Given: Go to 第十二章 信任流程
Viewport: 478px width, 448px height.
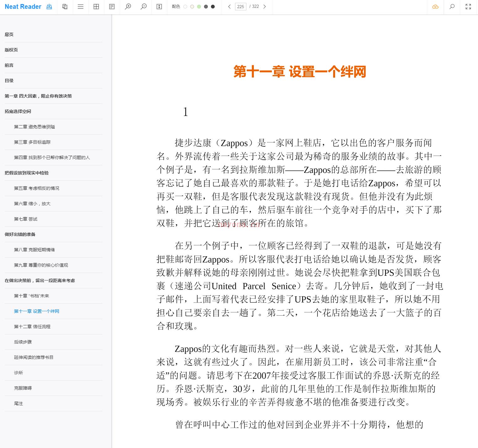Looking at the screenshot, I should [32, 327].
